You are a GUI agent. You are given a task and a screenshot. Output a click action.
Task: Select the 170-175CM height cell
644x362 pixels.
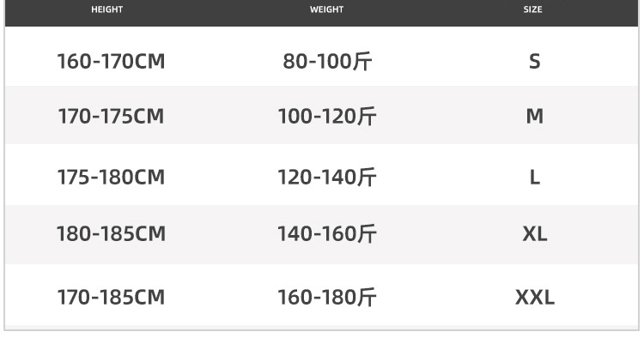pyautogui.click(x=111, y=116)
